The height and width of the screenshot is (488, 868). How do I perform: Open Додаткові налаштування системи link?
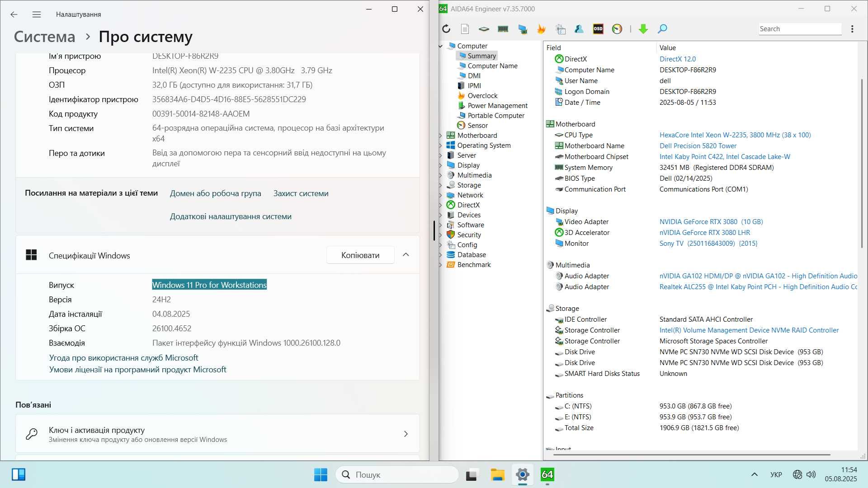point(231,216)
